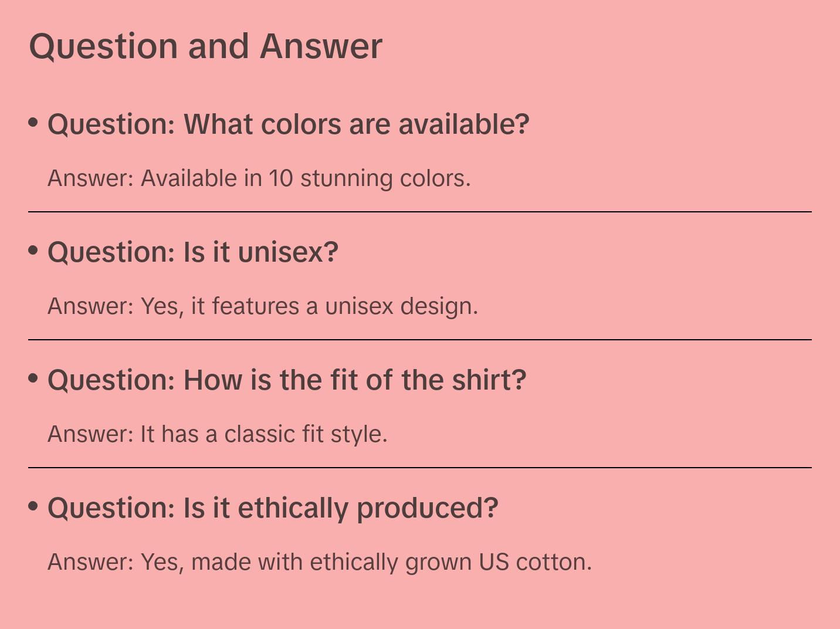This screenshot has height=629, width=840.
Task: Expand the "What colors are available?" question
Action: coord(288,124)
